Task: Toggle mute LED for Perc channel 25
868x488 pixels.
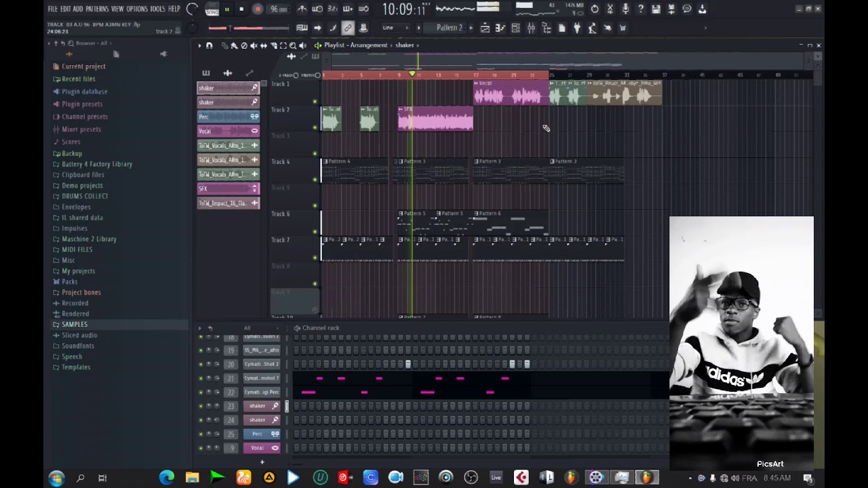Action: click(201, 434)
